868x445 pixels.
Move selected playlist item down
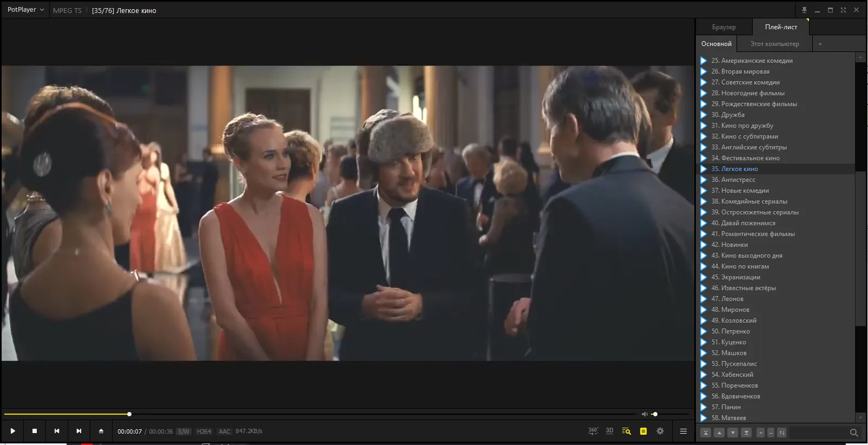[733, 433]
